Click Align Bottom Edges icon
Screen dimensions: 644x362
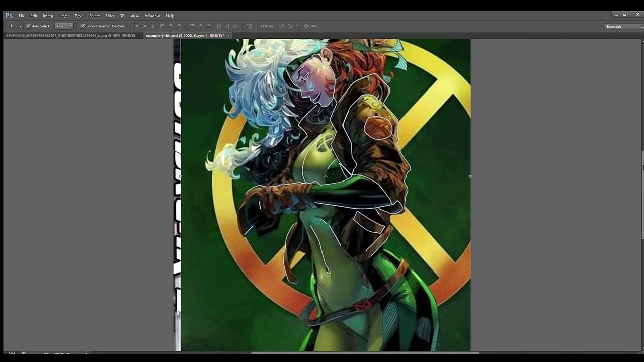coord(152,26)
